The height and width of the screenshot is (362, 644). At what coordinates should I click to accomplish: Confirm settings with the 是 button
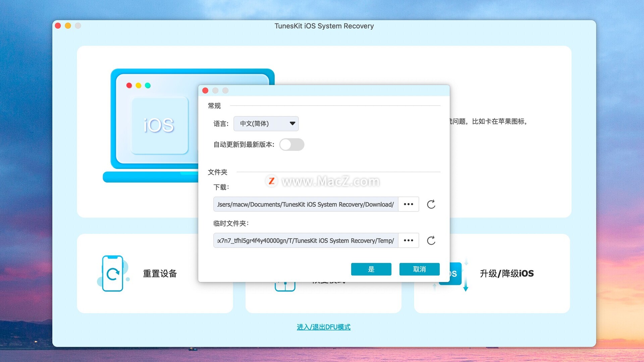(371, 269)
